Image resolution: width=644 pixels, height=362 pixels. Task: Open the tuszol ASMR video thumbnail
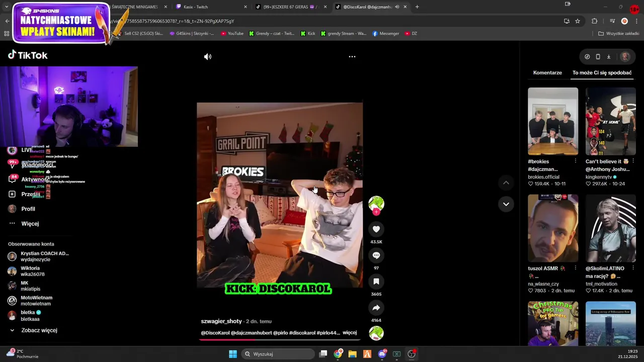553,228
